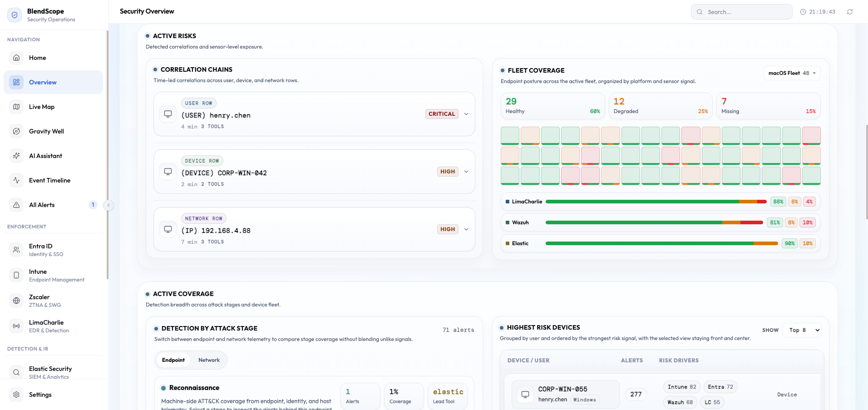Viewport: 868px width, 410px height.
Task: Expand the henry.chen correlation chain
Action: 466,114
